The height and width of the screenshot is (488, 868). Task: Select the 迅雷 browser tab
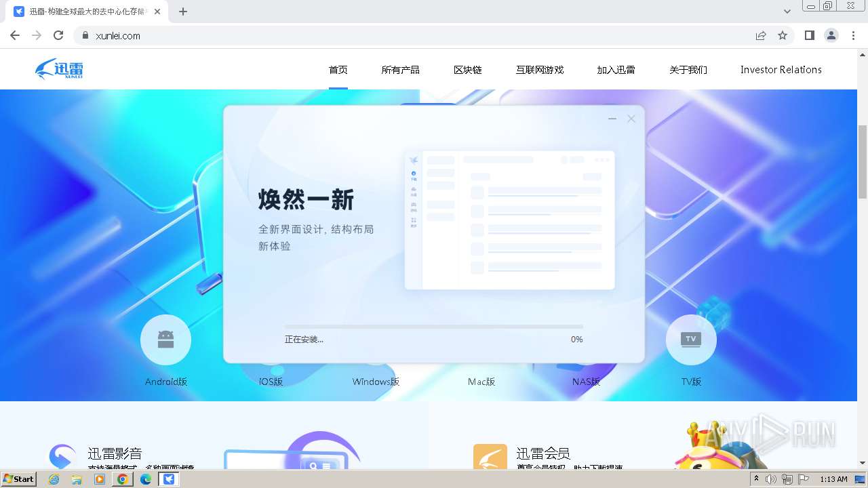pyautogui.click(x=87, y=12)
